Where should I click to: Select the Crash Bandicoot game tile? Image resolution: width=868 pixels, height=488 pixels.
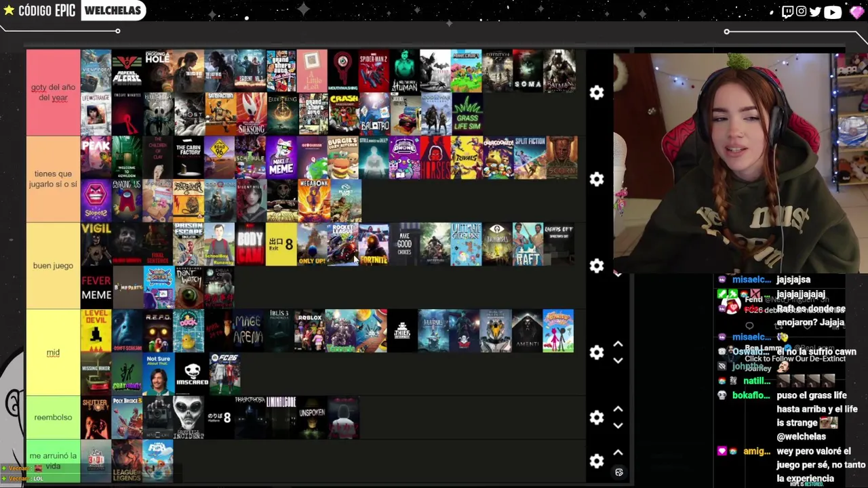click(343, 114)
